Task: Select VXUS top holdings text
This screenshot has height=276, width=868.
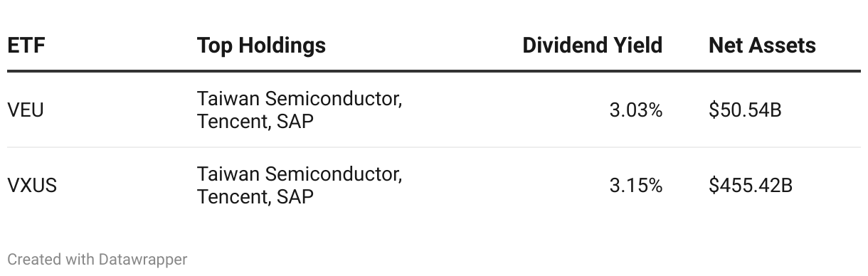Action: pos(300,186)
